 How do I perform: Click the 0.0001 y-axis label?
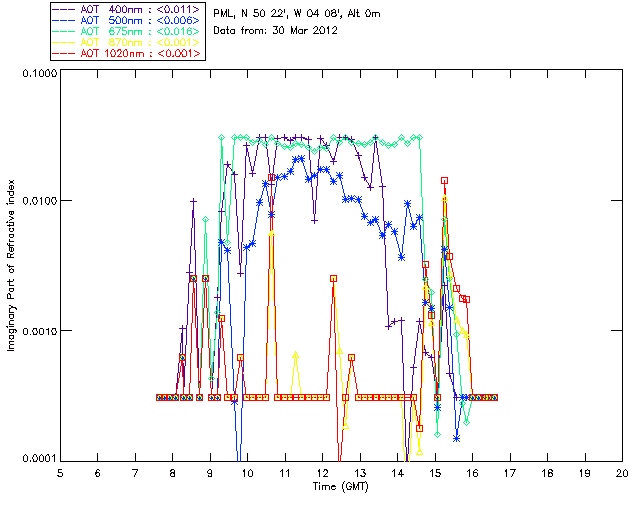(40, 459)
